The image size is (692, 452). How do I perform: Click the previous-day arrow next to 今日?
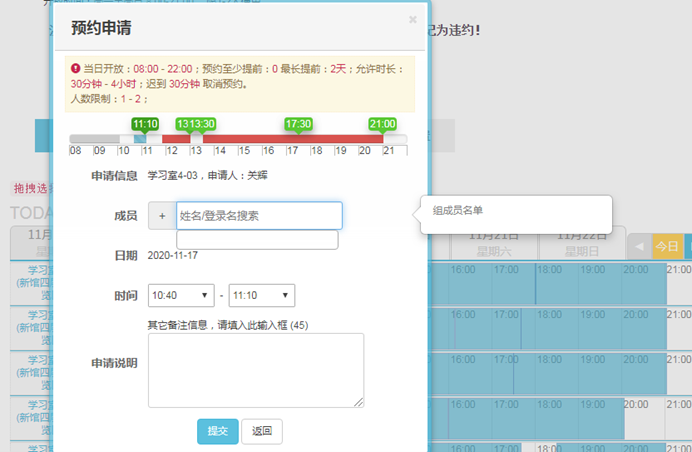pos(639,246)
